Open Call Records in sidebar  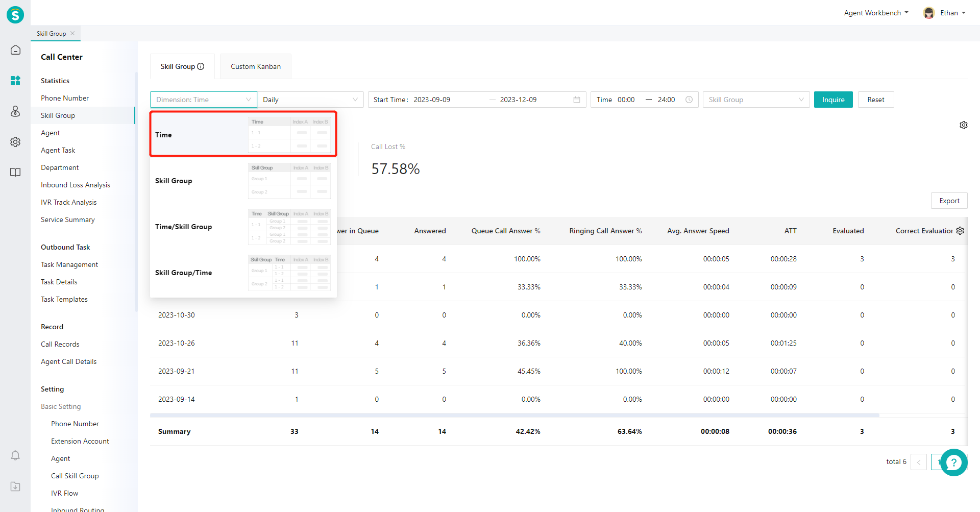click(60, 344)
